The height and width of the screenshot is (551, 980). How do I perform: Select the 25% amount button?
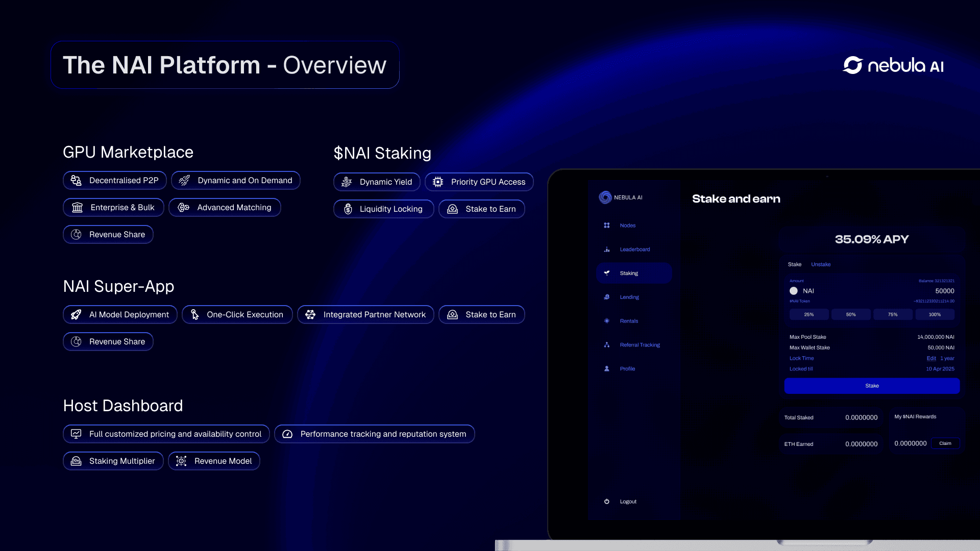coord(809,315)
